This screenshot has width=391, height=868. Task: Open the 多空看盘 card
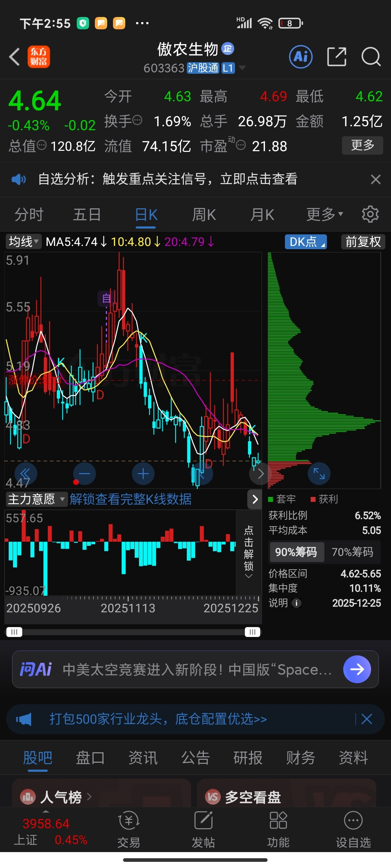(286, 793)
